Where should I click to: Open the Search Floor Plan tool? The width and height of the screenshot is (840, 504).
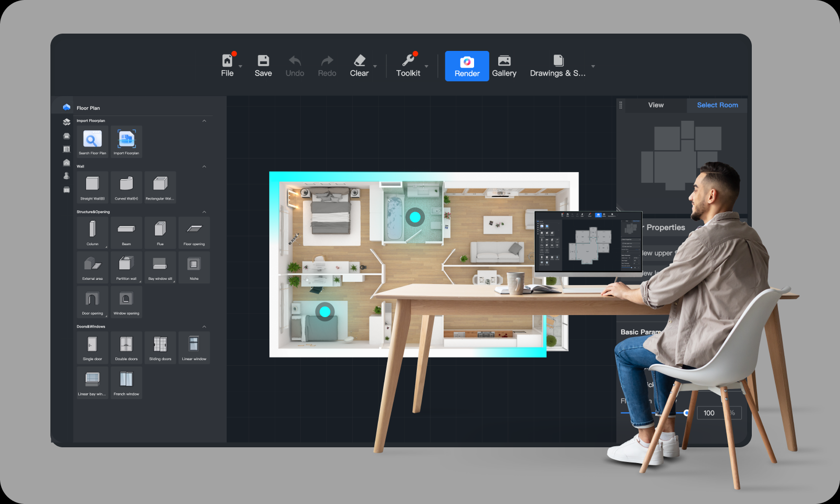pos(92,141)
